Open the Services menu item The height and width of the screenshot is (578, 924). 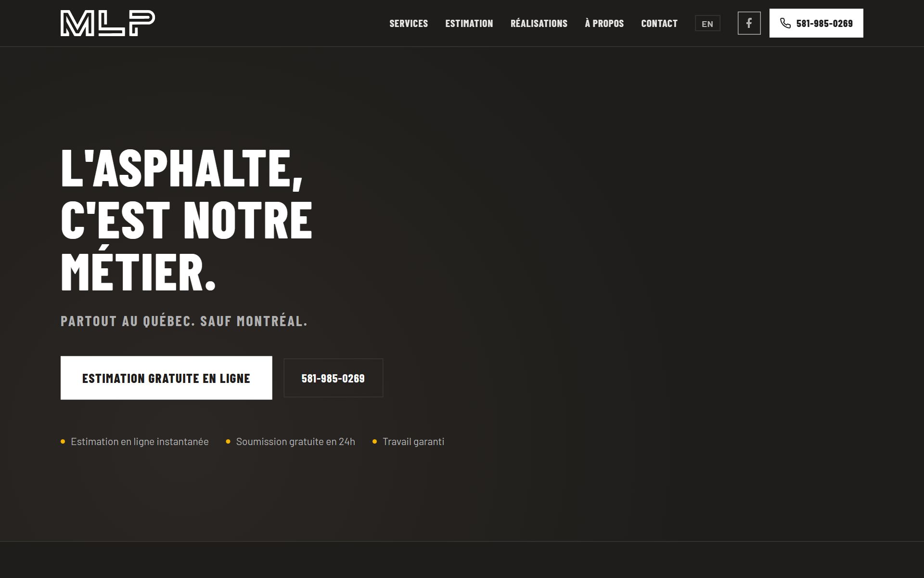pyautogui.click(x=409, y=23)
